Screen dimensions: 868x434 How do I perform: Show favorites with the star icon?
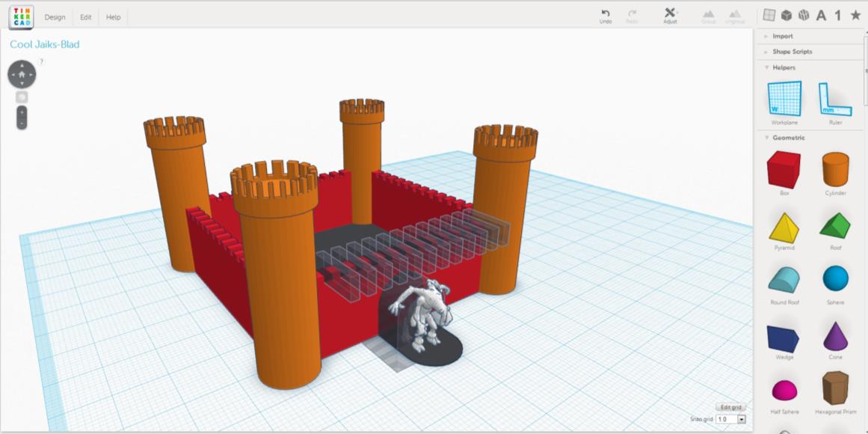coord(855,15)
